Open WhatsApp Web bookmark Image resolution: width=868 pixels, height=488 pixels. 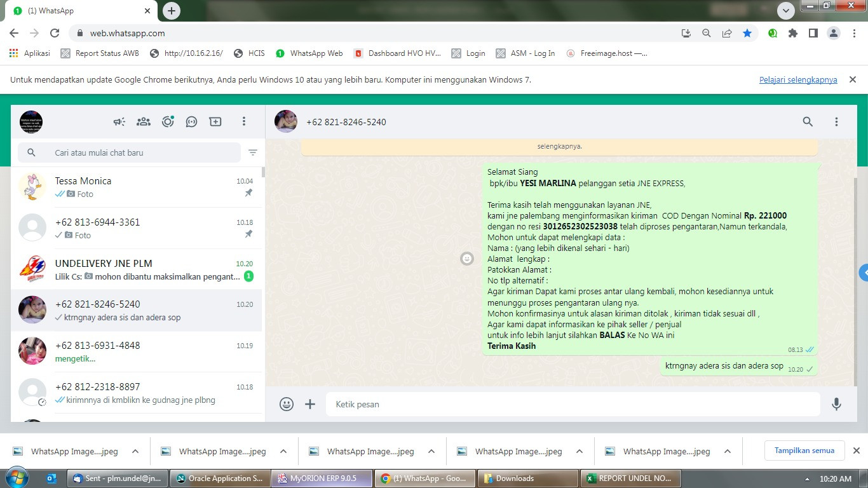coord(309,53)
